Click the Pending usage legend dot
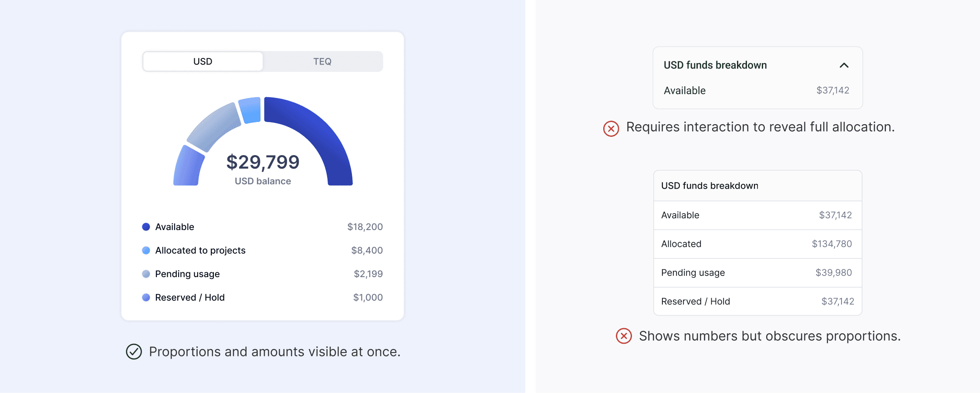Screen dimensions: 980x393 (146, 274)
